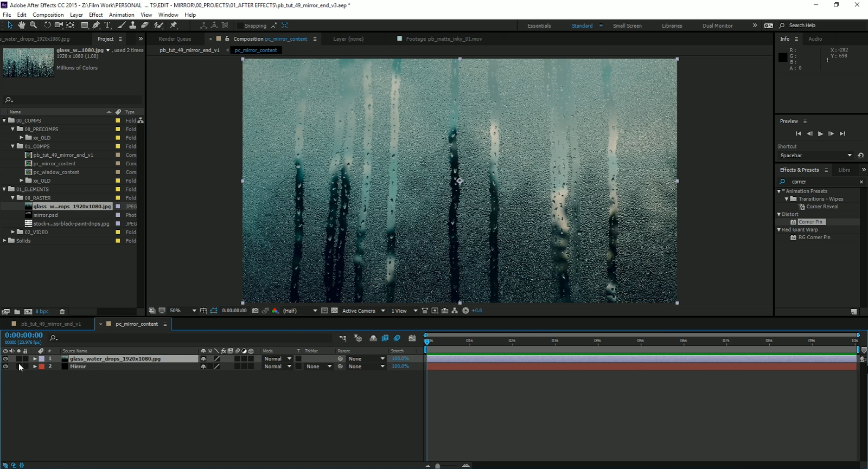Screen dimensions: 868x469
Task: Switch to pb_tut_49_mirror_end_v1 timeline tab
Action: click(50, 324)
